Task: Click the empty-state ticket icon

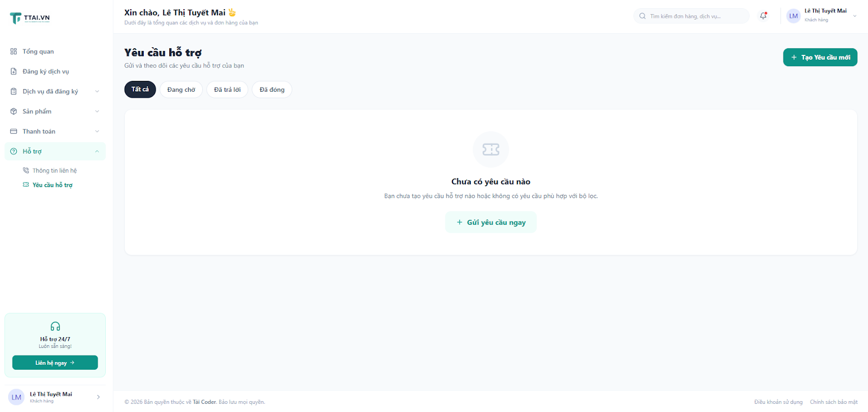Action: (x=491, y=149)
